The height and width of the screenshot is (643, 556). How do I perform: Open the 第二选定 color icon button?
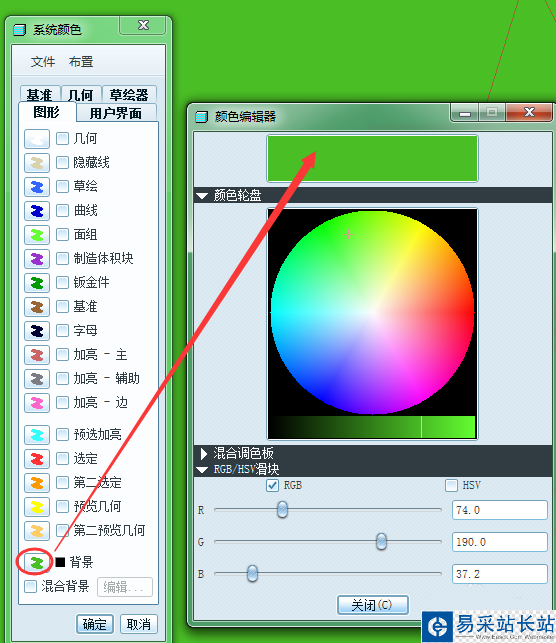(x=37, y=483)
